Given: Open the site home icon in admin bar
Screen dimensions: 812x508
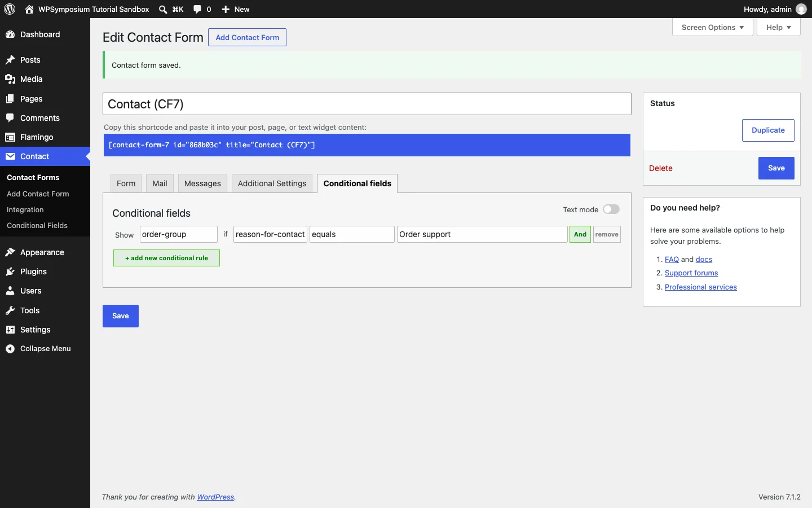Looking at the screenshot, I should point(29,9).
